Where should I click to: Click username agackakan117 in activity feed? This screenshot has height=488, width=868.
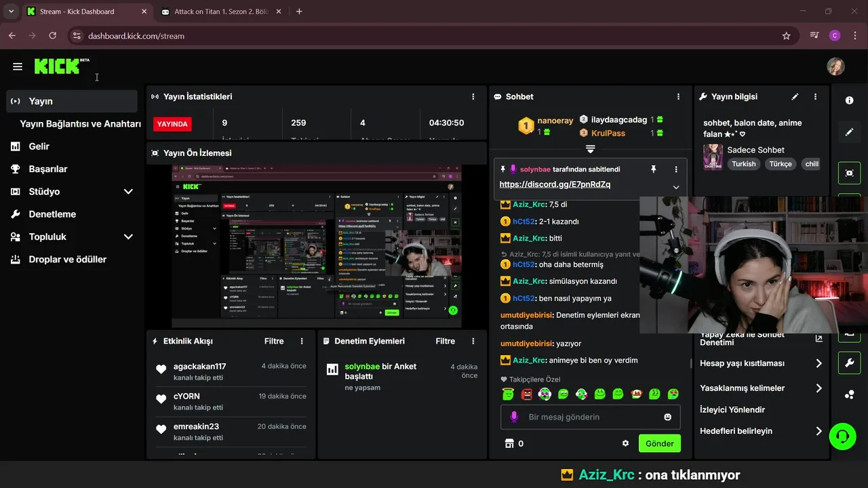point(199,367)
